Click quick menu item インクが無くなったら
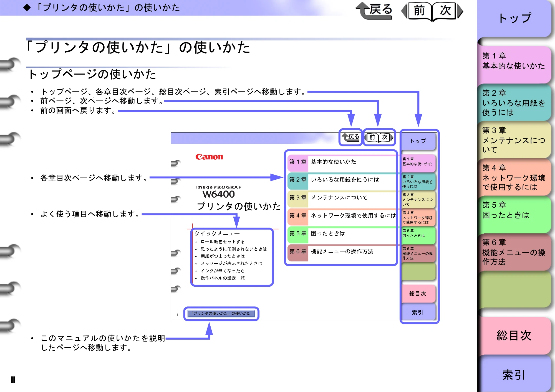Screen dimensions: 555x392 [x=223, y=271]
